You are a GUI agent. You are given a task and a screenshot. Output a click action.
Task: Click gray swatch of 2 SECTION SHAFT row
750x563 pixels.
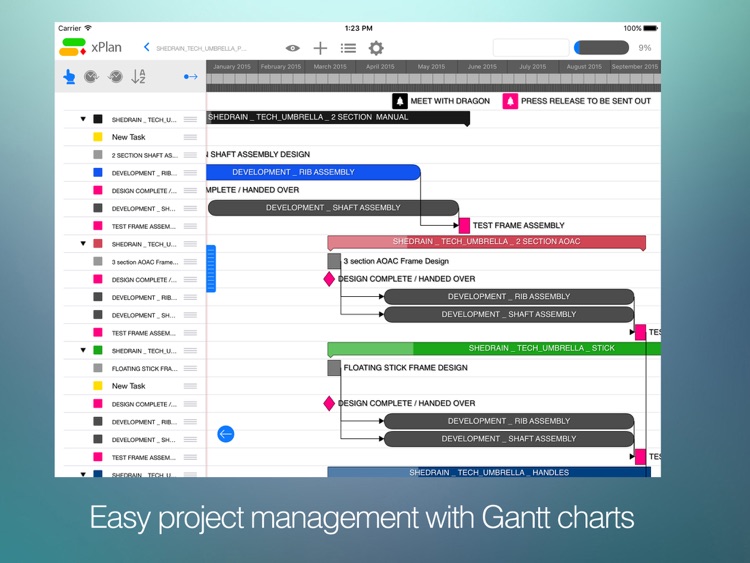98,155
